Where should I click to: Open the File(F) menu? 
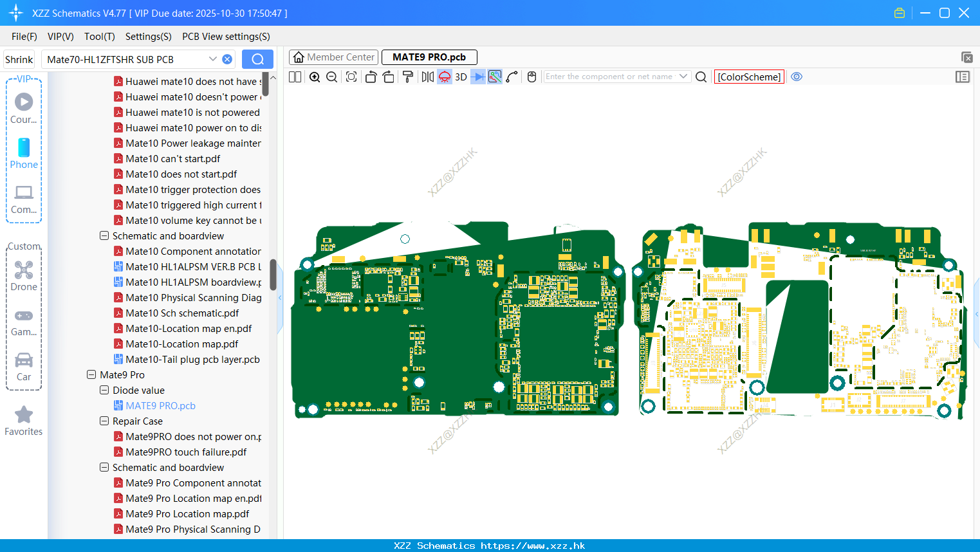24,37
